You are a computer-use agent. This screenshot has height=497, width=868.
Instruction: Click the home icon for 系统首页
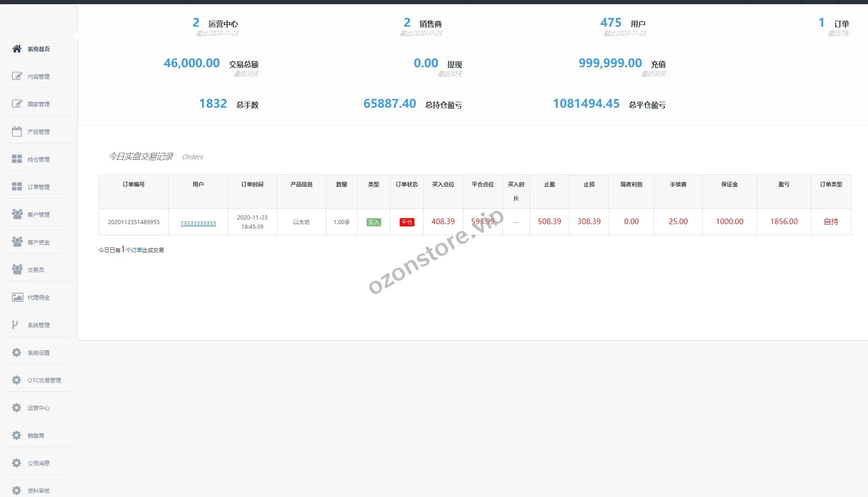click(17, 49)
